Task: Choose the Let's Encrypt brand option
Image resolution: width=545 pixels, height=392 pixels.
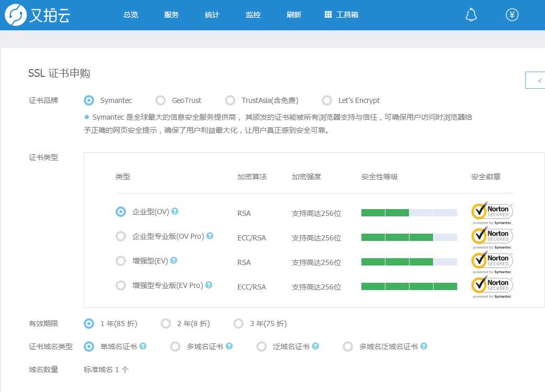Action: click(327, 100)
